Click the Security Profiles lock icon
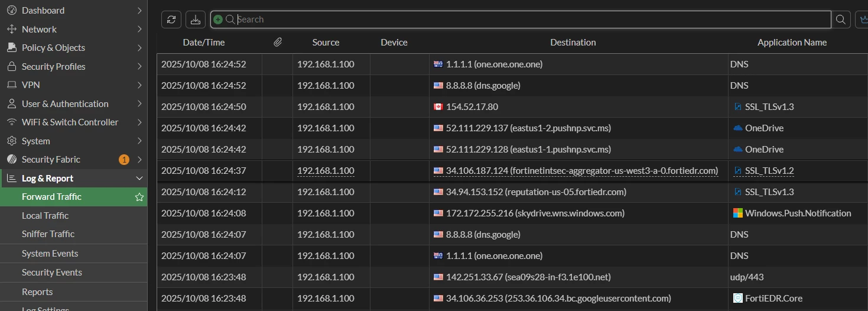Image resolution: width=868 pixels, height=311 pixels. point(11,66)
